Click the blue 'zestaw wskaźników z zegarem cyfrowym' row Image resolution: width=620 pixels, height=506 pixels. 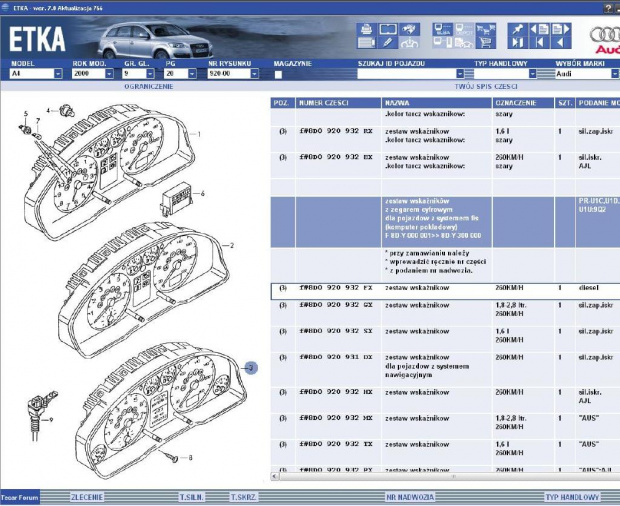(445, 222)
